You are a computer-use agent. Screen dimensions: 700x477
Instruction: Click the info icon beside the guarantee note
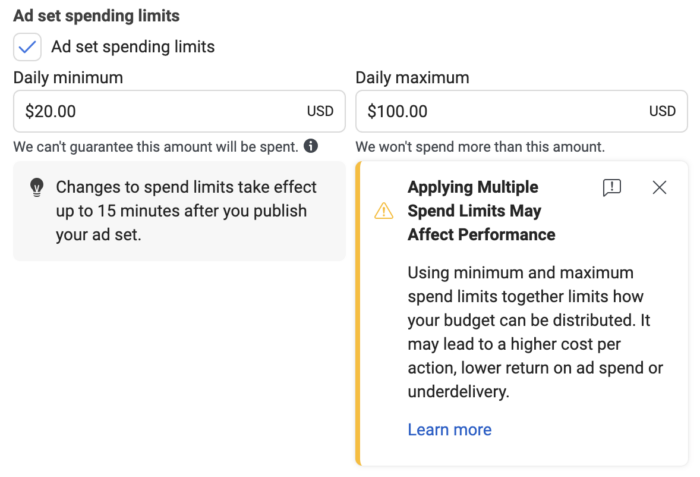(311, 146)
